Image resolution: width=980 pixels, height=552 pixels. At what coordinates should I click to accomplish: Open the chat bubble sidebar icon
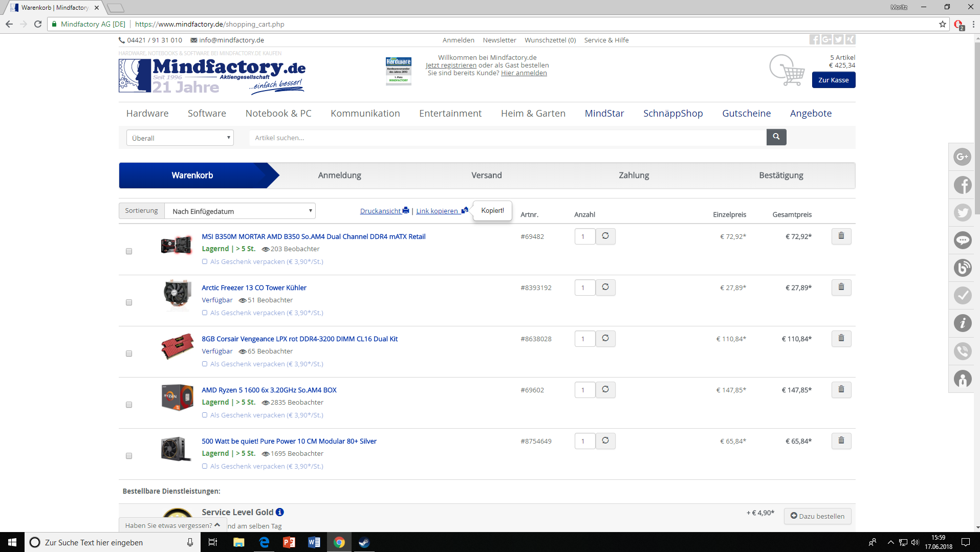[x=963, y=240]
